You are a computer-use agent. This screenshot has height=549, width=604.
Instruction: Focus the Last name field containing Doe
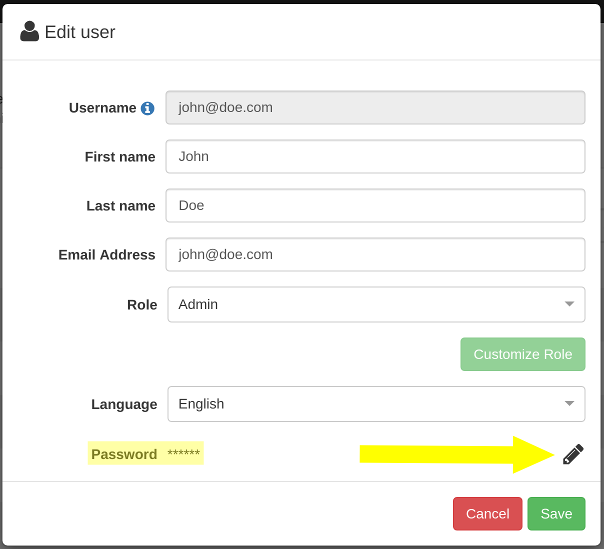375,205
